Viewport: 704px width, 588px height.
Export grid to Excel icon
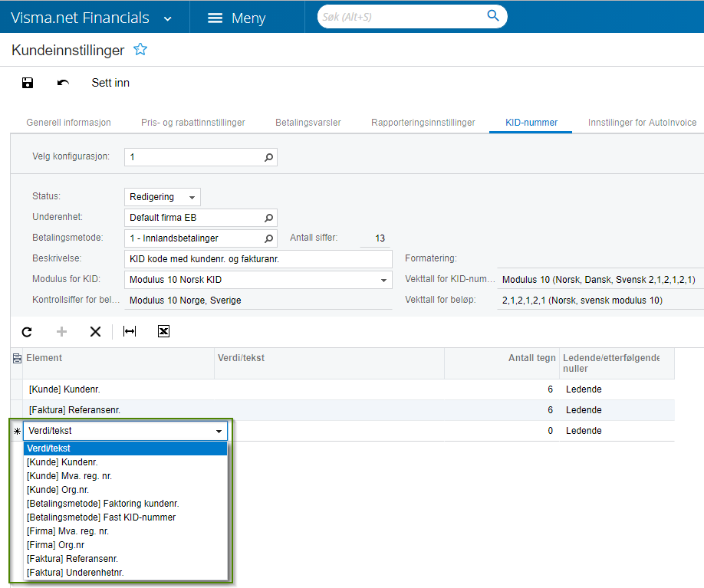point(163,331)
